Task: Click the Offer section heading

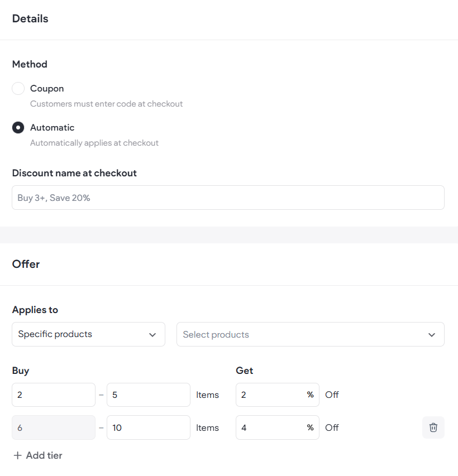Action: tap(26, 264)
